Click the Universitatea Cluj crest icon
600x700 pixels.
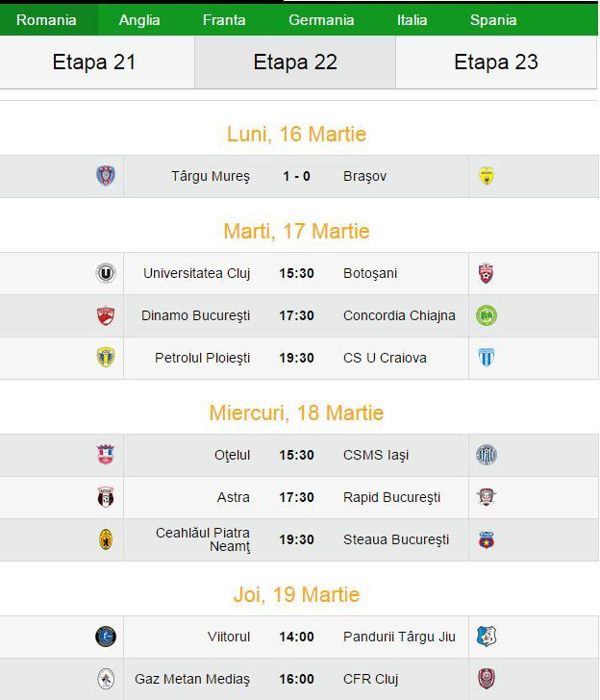tap(106, 273)
